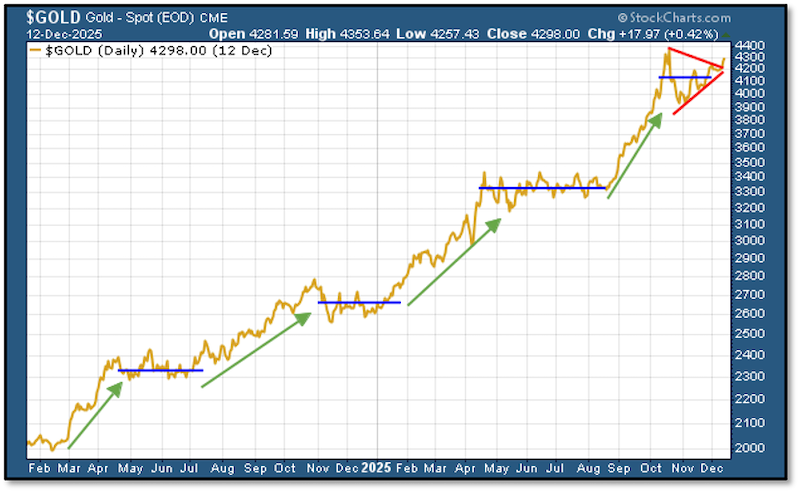Click the High 4353.64 value in header
Screen dimensions: 800x492
tap(338, 32)
